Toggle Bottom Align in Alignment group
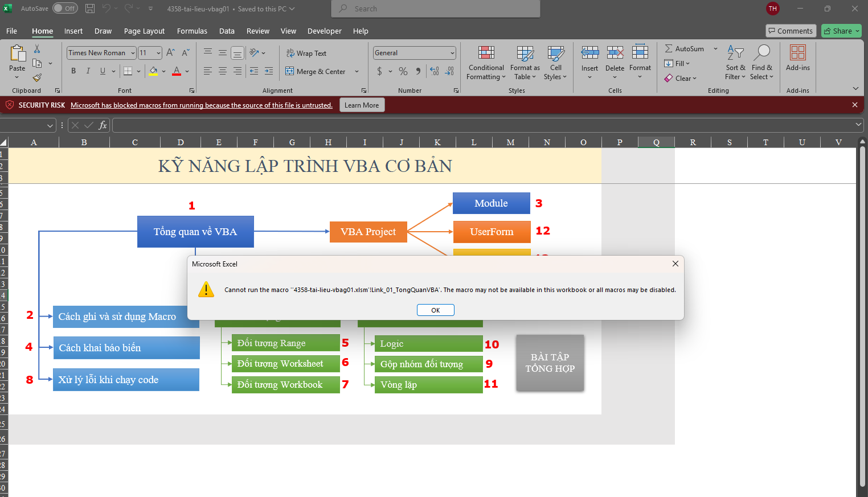868x497 pixels. 238,53
